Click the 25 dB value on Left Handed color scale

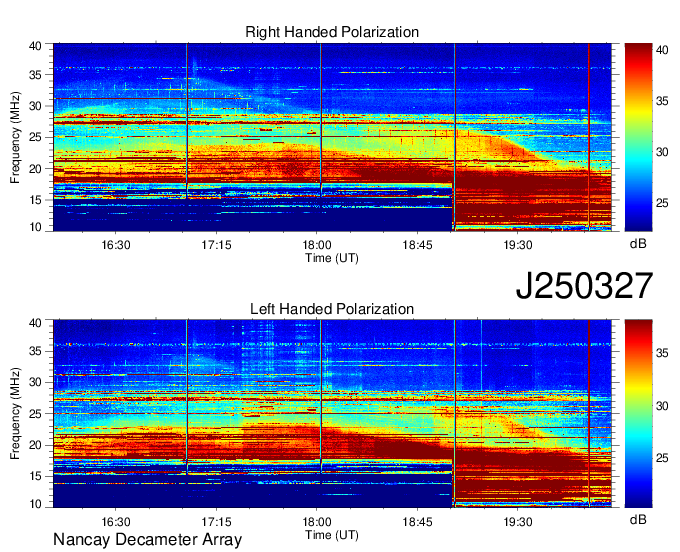click(x=662, y=458)
